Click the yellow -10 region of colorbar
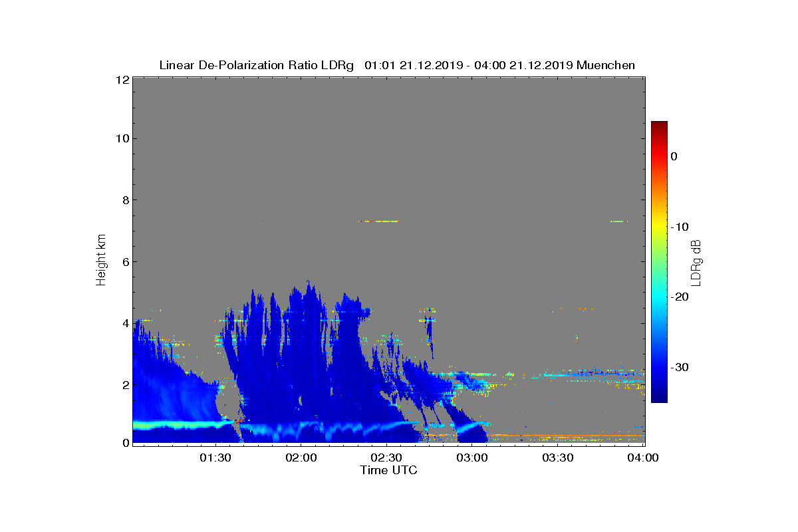This screenshot has height=532, width=798. tap(659, 227)
